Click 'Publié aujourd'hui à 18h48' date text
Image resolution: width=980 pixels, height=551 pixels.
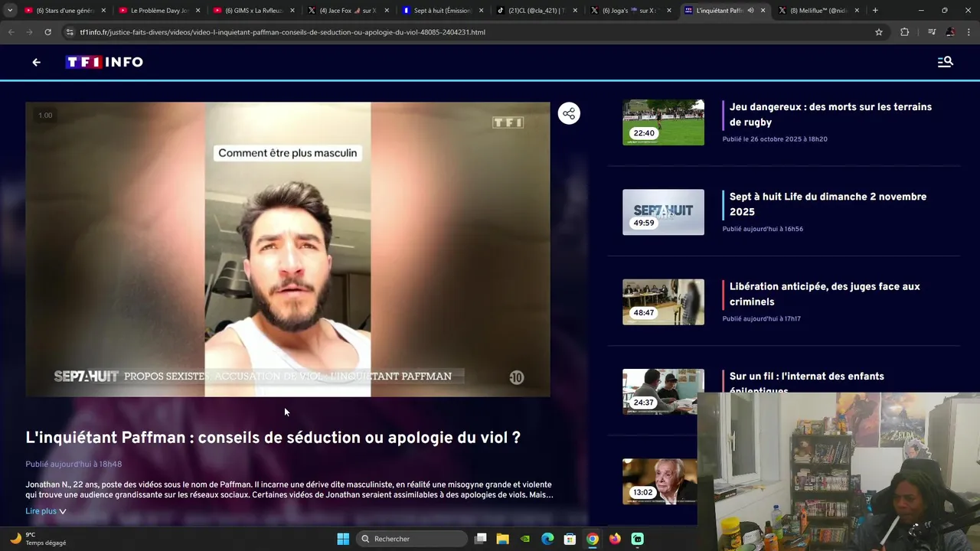coord(73,465)
